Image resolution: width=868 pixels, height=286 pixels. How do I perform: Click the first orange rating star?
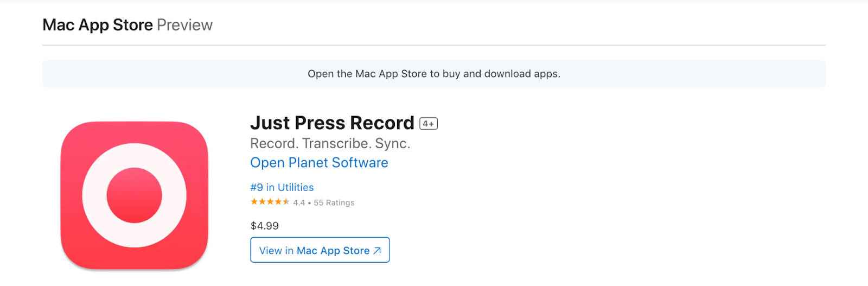click(254, 202)
